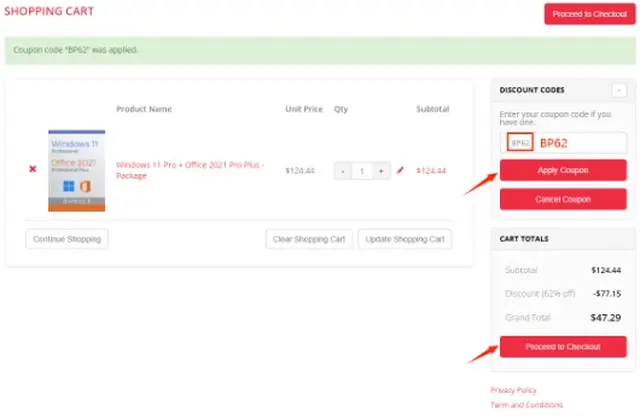The width and height of the screenshot is (640, 417).
Task: Click the Cart Totals panel header
Action: pyautogui.click(x=563, y=239)
